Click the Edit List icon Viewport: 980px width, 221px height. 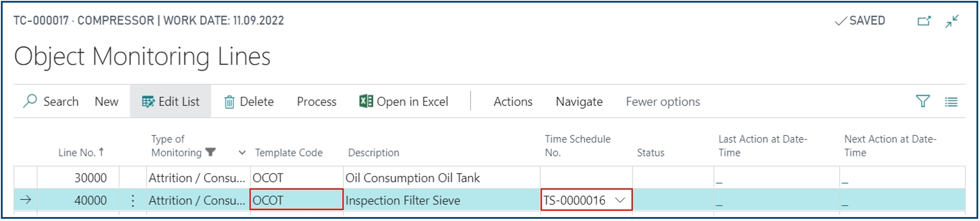(148, 102)
